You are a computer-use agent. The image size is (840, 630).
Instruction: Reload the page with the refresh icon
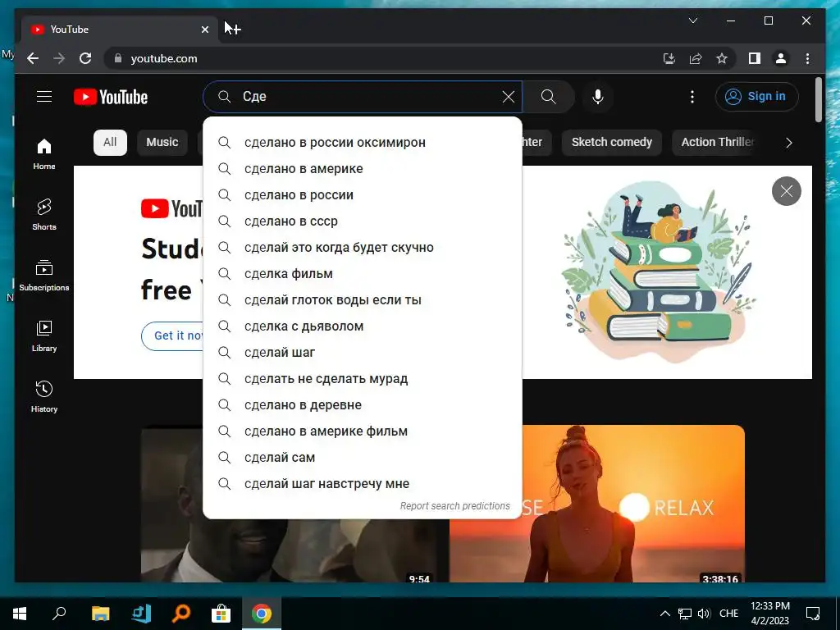click(x=85, y=58)
